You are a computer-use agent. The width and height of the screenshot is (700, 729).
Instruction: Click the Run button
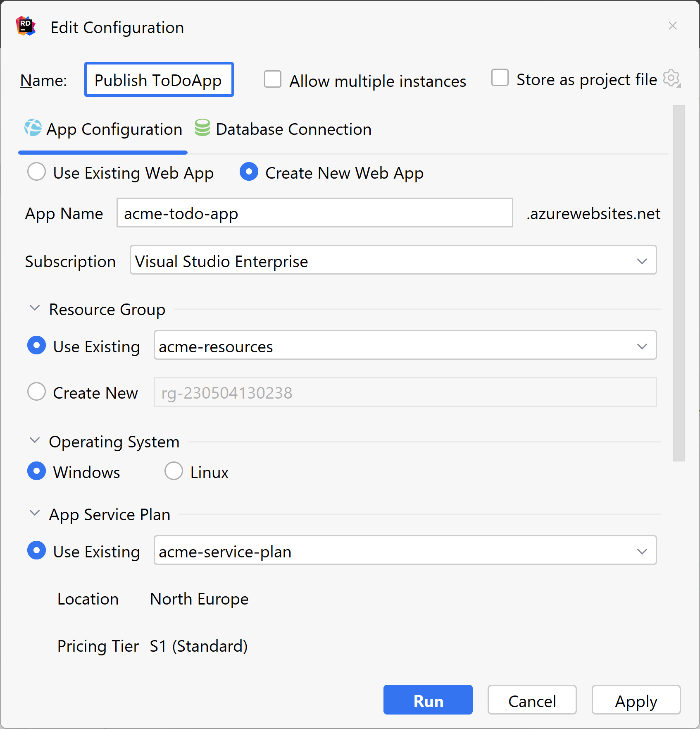428,700
